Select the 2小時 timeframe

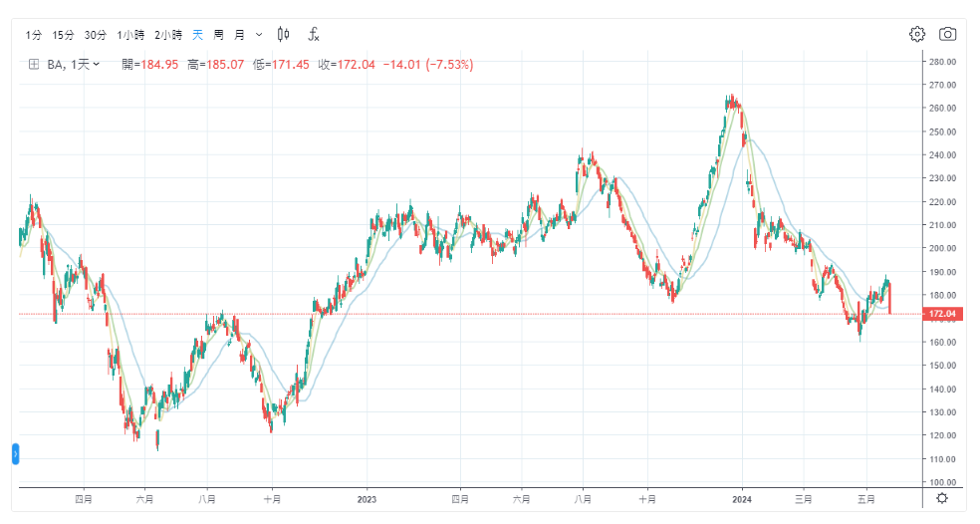168,35
